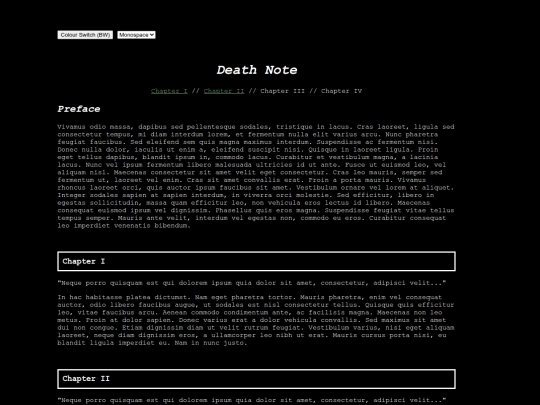Click the Colour Switch (BW) button
The height and width of the screenshot is (405, 540).
click(85, 35)
